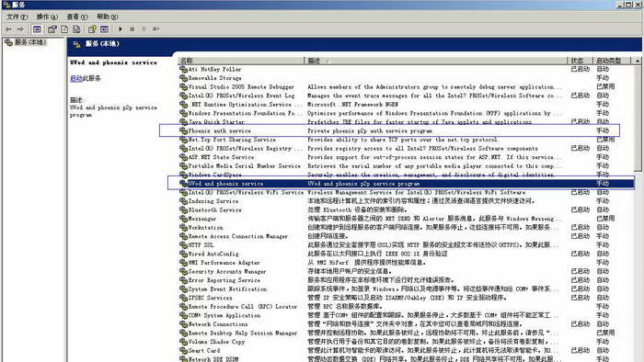644x362 pixels.
Task: Click the description text Private phoenix p2p auth service program
Action: coord(370,130)
